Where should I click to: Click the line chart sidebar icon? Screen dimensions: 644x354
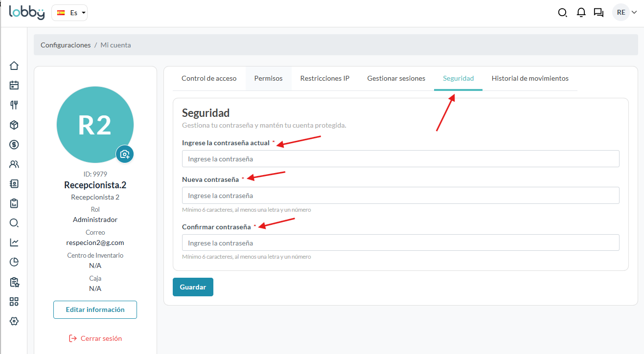[14, 243]
